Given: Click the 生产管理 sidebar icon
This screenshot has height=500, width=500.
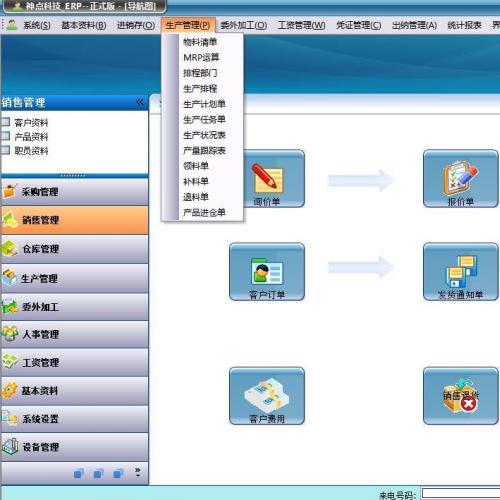Looking at the screenshot, I should click(x=9, y=278).
